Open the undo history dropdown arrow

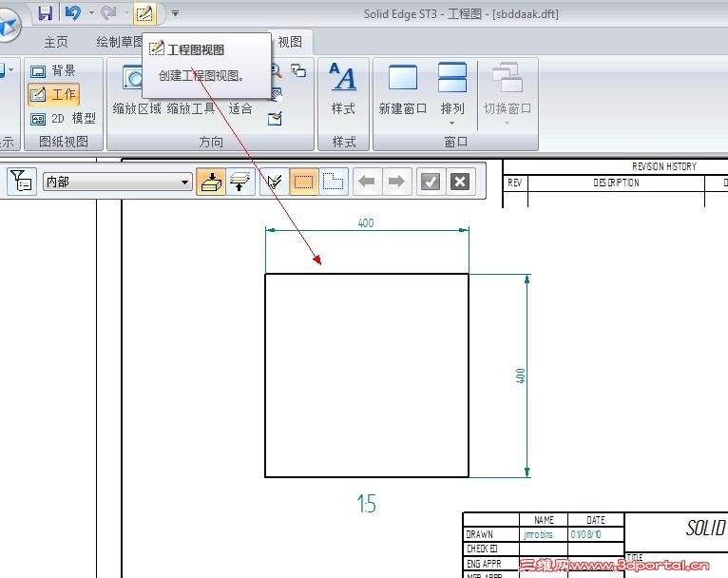(x=91, y=13)
